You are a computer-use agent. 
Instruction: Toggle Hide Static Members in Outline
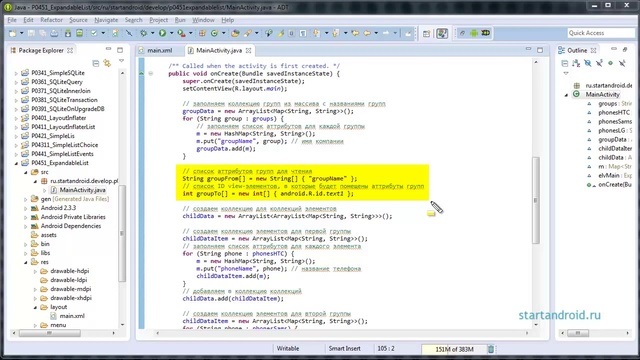(x=599, y=63)
